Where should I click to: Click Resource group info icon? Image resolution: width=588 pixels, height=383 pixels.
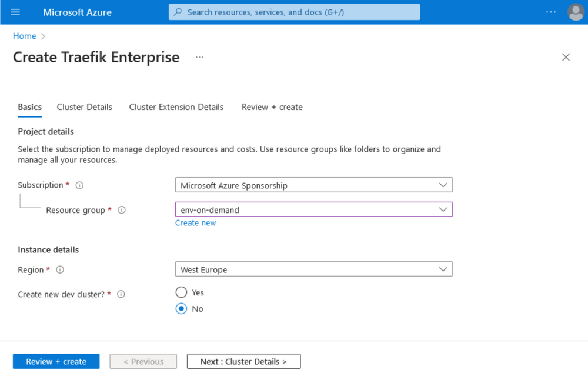click(x=121, y=210)
